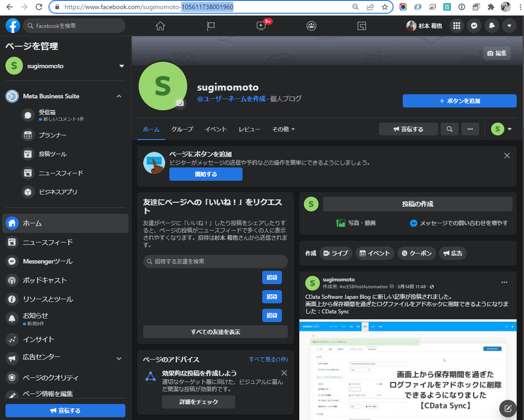524x420 pixels.
Task: Share this page using browser share icon
Action: tap(370, 7)
